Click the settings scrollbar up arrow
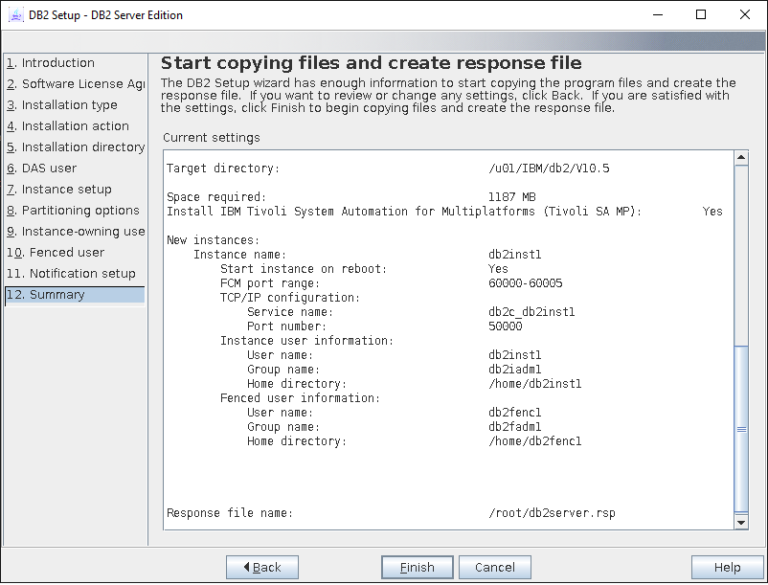Screen dimensions: 768x585 click(x=741, y=158)
